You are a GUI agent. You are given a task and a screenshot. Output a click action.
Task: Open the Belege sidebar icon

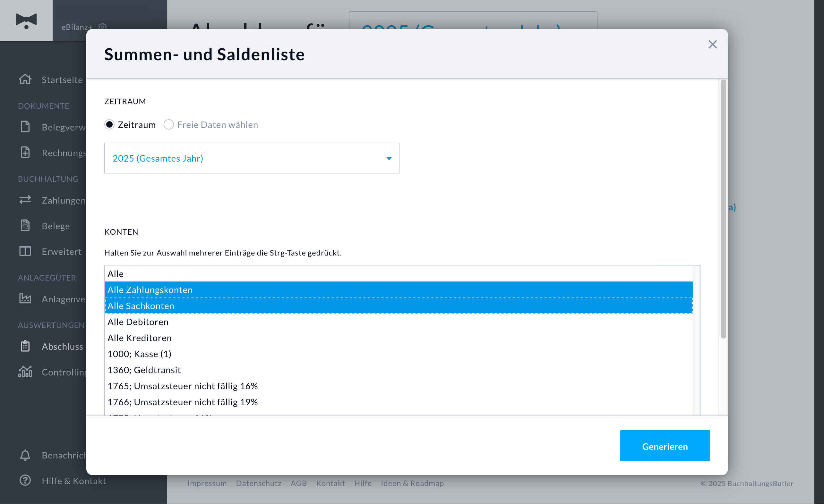point(25,226)
